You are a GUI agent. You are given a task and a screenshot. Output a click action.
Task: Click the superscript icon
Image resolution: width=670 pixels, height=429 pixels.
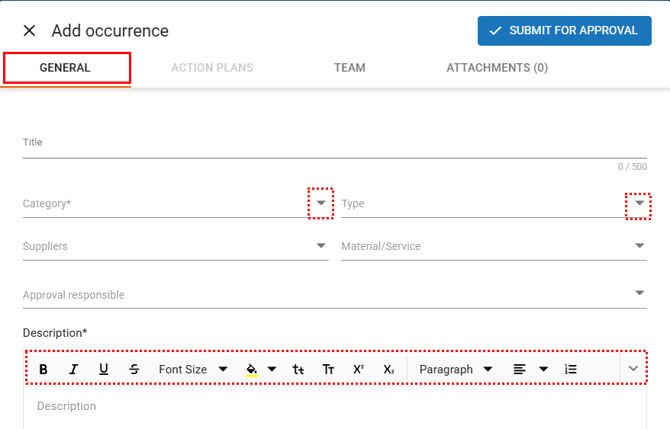click(358, 369)
